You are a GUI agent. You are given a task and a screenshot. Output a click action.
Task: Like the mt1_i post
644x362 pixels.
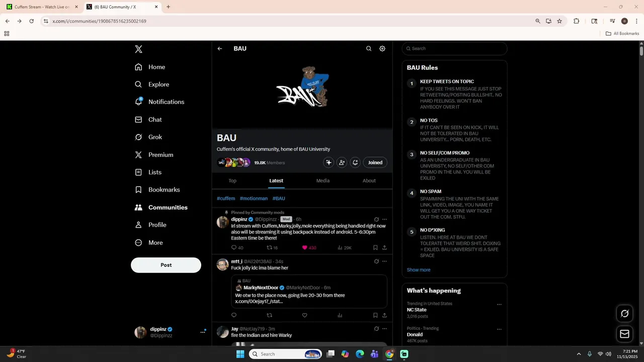click(304, 315)
